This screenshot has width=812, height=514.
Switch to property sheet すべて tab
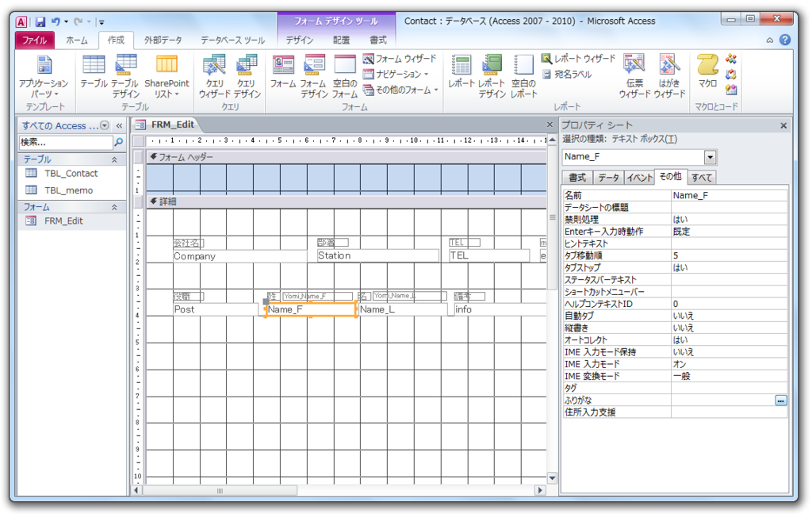[x=703, y=178]
